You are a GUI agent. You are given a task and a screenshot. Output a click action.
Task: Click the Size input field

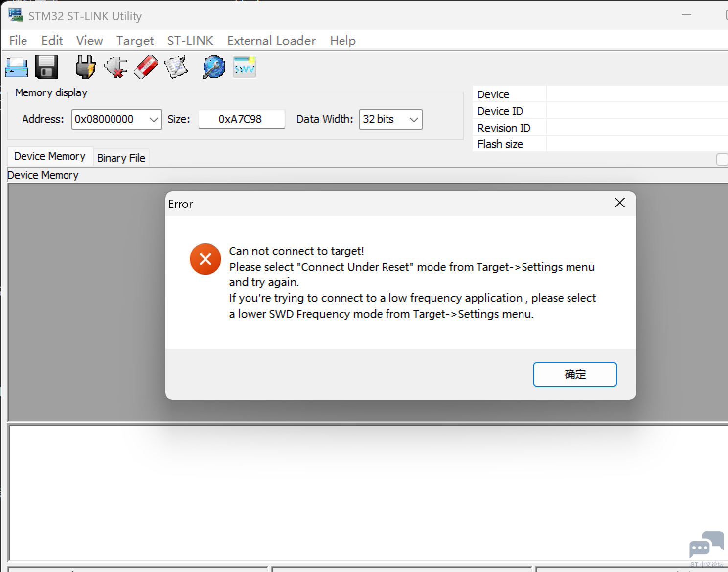click(x=241, y=119)
